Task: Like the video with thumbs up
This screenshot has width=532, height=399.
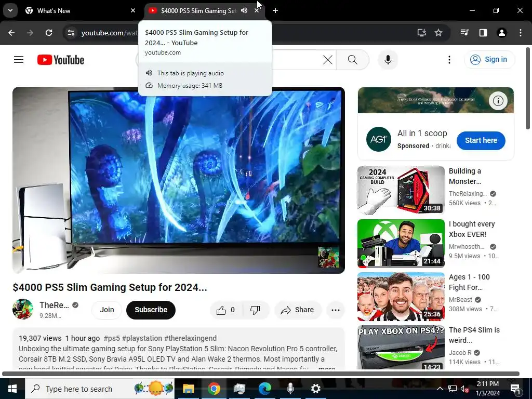Action: [225, 310]
